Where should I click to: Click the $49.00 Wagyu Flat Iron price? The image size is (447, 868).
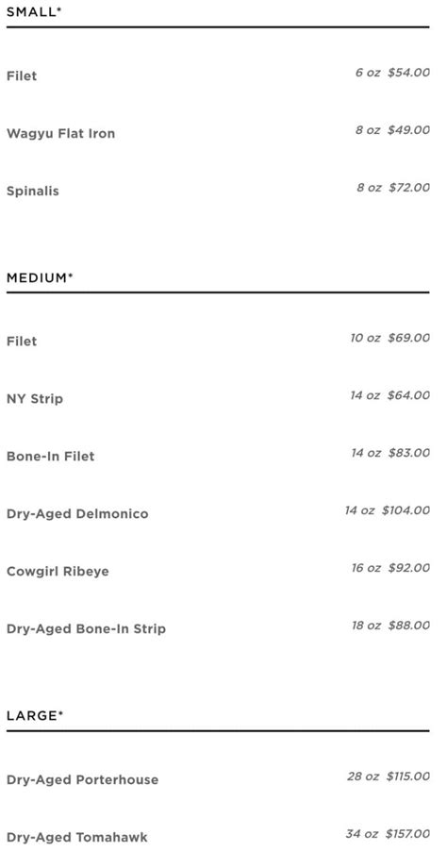pos(409,130)
